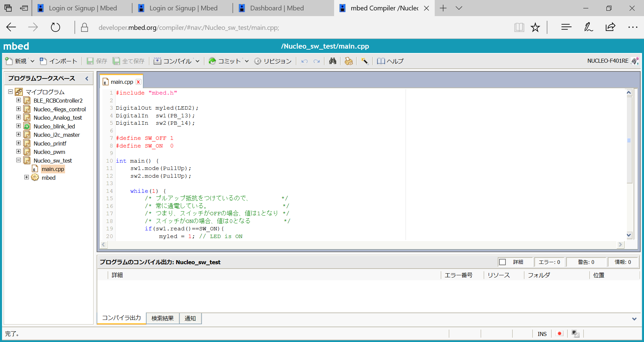Collapse the Nucleo_sw_test project
The height and width of the screenshot is (342, 644).
click(18, 160)
